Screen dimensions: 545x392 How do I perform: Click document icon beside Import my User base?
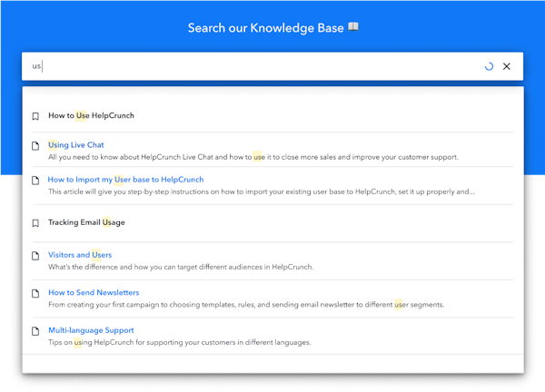(35, 180)
